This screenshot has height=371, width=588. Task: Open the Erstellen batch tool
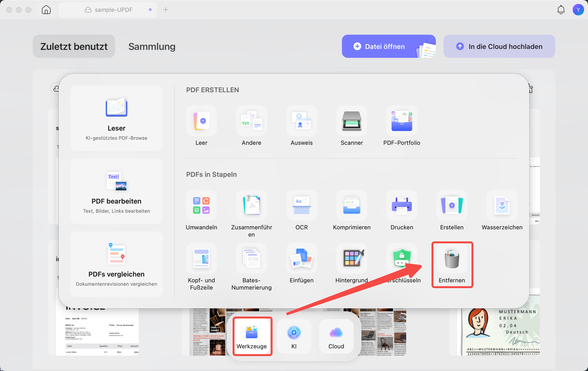[x=452, y=205]
